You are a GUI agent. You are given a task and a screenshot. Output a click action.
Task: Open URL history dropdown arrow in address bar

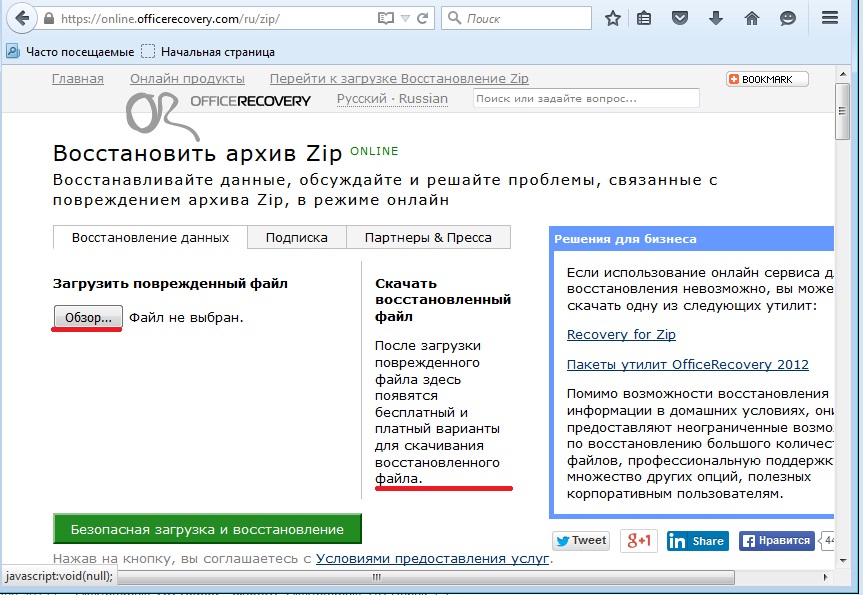pos(405,18)
